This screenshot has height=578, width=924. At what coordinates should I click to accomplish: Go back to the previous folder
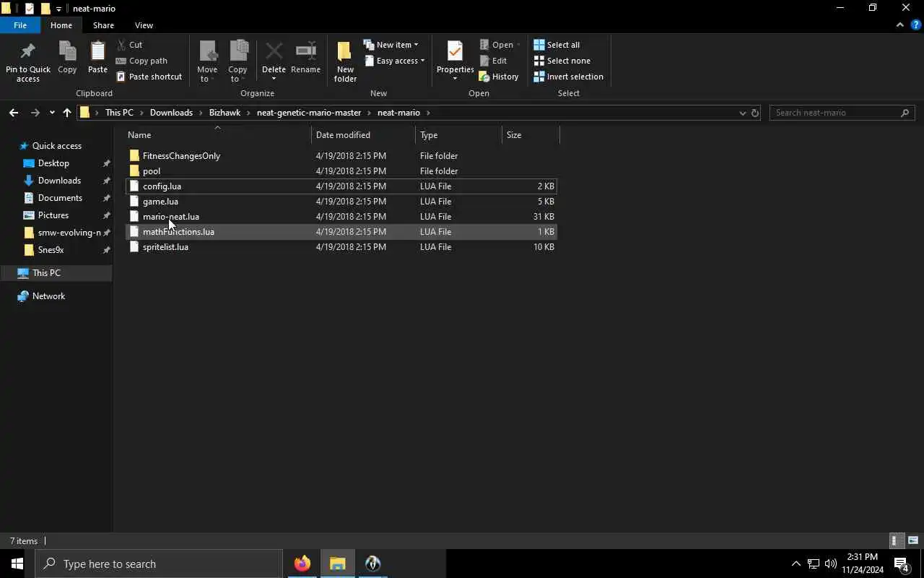tap(13, 113)
